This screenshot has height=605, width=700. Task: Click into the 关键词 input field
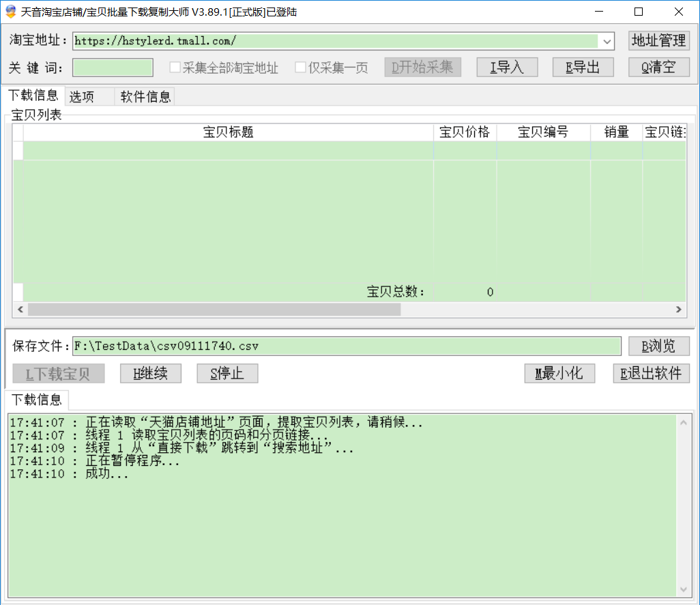pos(113,68)
